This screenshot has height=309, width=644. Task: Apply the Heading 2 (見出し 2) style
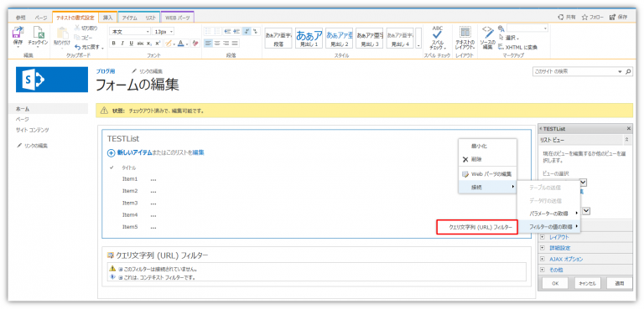click(340, 39)
